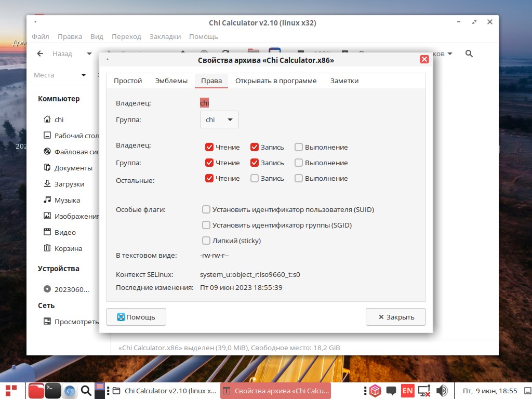Switch the EN keyboard layout indicator
Image resolution: width=532 pixels, height=399 pixels.
point(407,391)
